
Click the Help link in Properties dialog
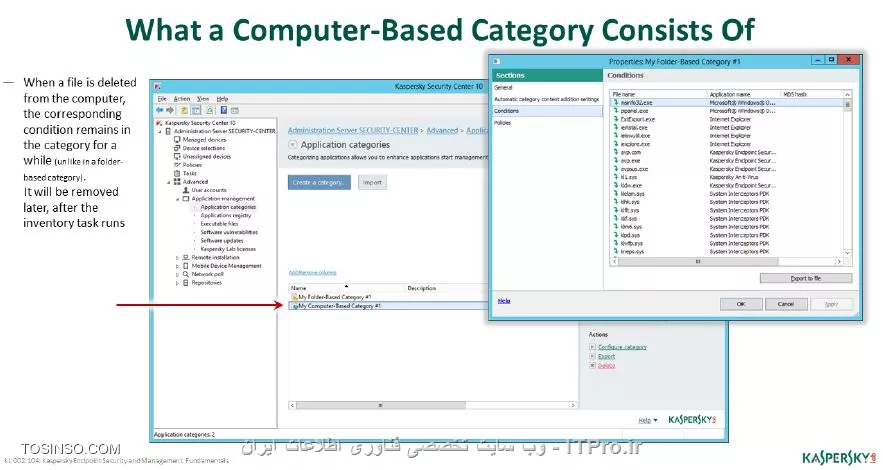point(504,301)
